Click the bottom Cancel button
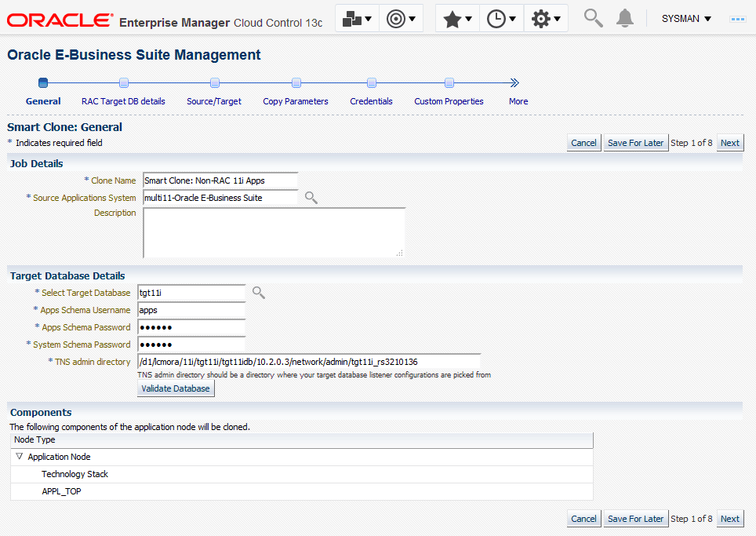 coord(584,519)
